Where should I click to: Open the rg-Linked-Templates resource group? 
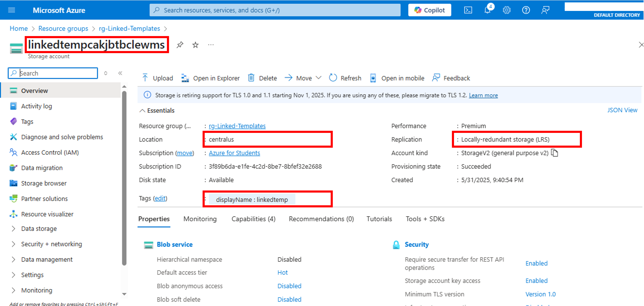point(237,126)
